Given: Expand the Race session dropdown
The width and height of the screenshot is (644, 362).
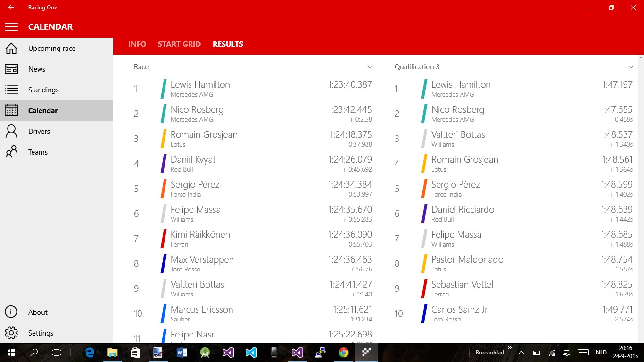Looking at the screenshot, I should tap(371, 66).
